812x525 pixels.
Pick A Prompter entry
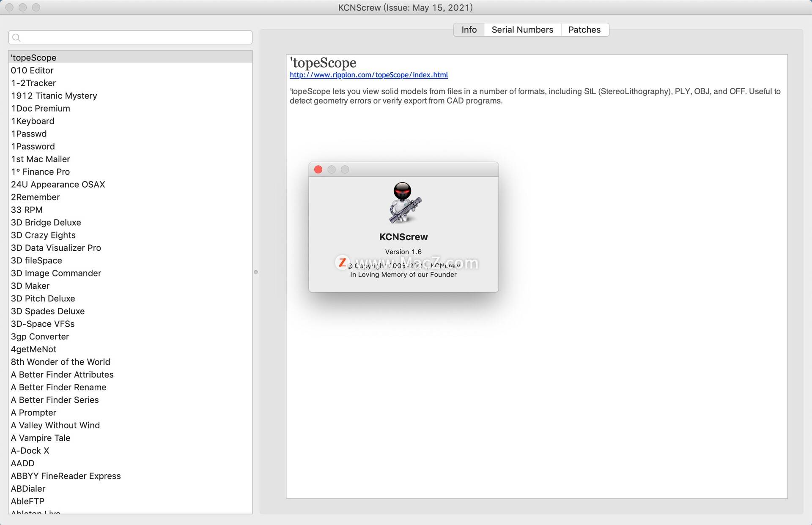click(130, 413)
